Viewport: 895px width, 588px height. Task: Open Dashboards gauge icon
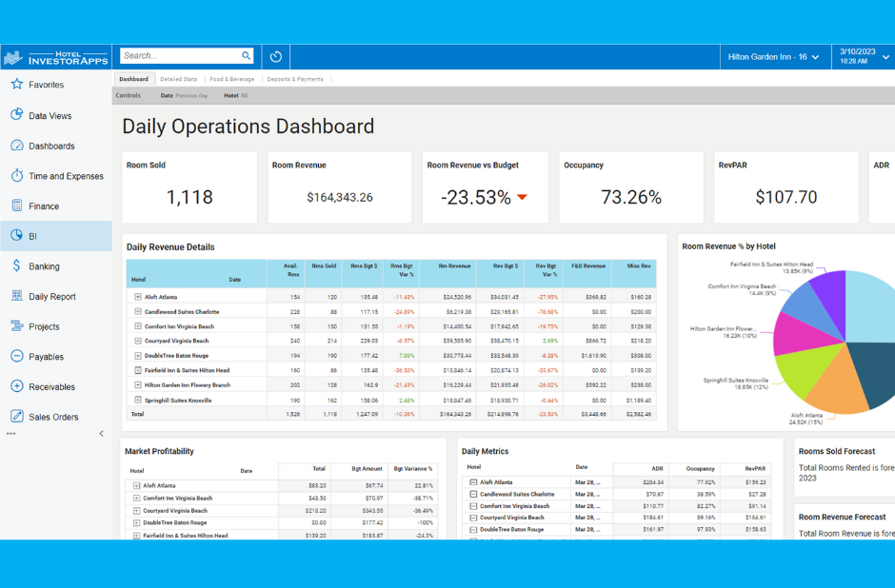click(17, 146)
